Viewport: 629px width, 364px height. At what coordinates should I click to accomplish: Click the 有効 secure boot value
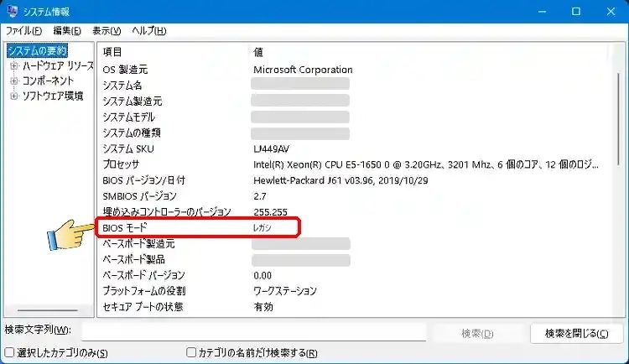click(x=263, y=307)
